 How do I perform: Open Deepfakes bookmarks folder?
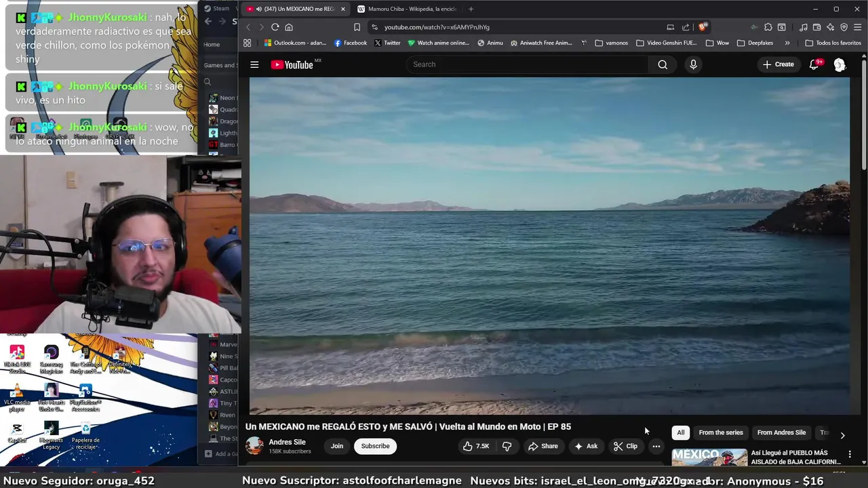(755, 43)
